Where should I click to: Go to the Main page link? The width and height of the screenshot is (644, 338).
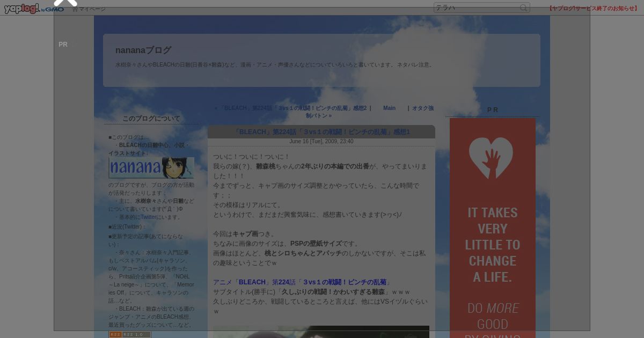pyautogui.click(x=389, y=108)
